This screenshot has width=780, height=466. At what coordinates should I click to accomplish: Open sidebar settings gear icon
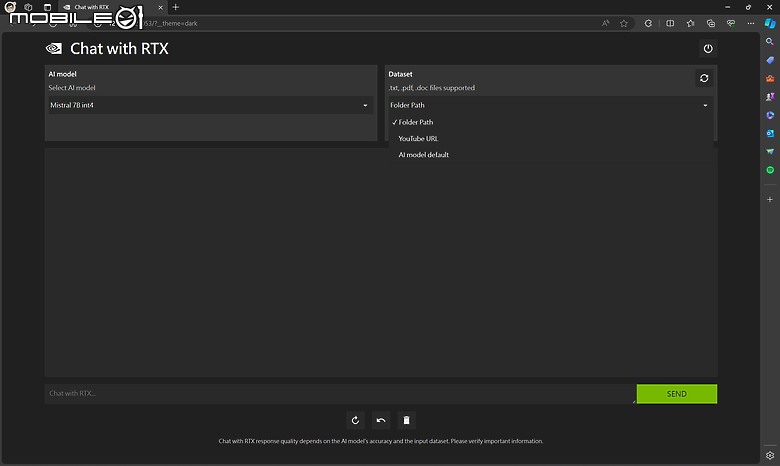[770, 456]
